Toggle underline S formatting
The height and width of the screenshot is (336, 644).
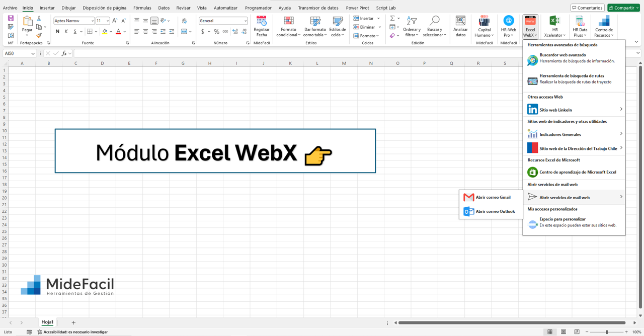point(75,31)
